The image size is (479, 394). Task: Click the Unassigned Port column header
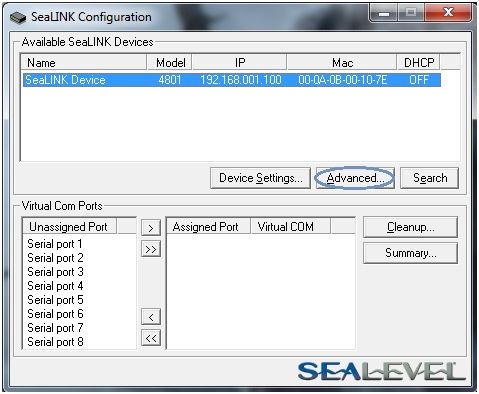point(70,227)
